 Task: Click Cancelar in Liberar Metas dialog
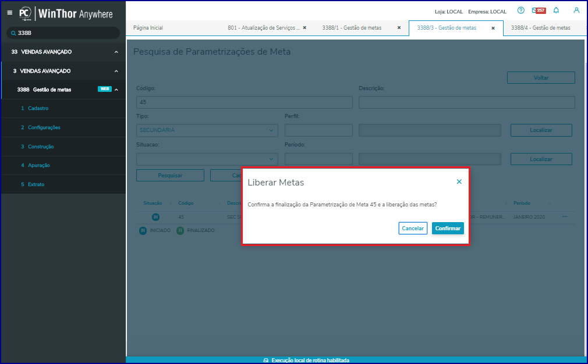click(413, 229)
